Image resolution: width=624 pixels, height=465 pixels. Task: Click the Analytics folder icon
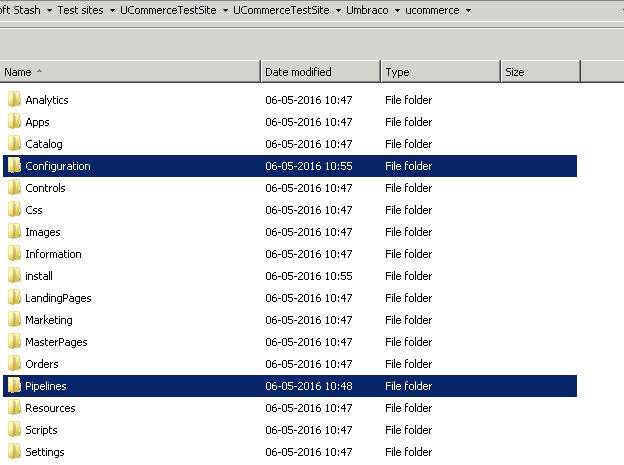pyautogui.click(x=14, y=100)
